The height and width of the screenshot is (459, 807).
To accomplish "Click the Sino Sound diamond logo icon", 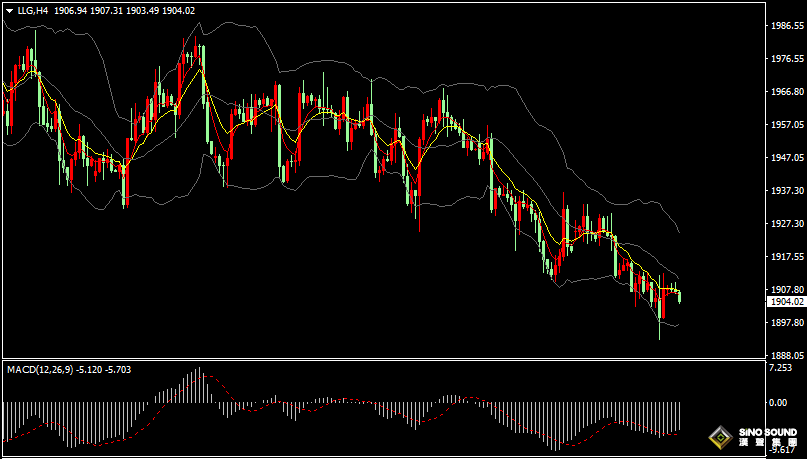I will (719, 438).
